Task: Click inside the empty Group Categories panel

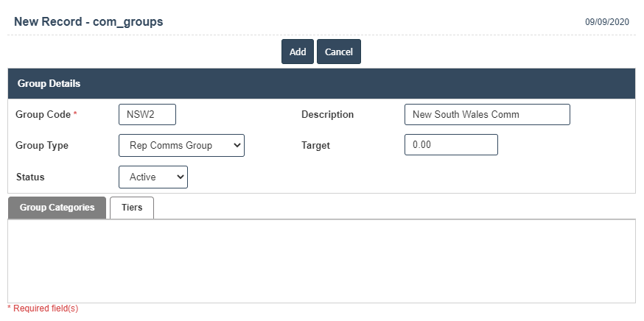Action: click(x=321, y=261)
